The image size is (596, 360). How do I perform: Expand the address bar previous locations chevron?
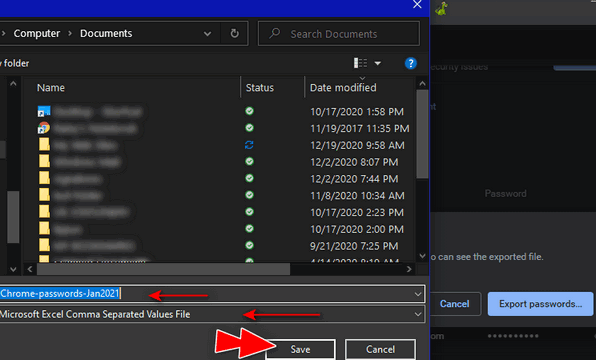point(207,34)
